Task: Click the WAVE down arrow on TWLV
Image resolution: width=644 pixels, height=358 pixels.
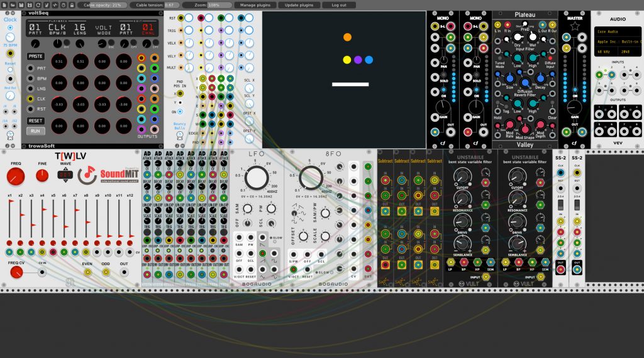Action: click(65, 181)
